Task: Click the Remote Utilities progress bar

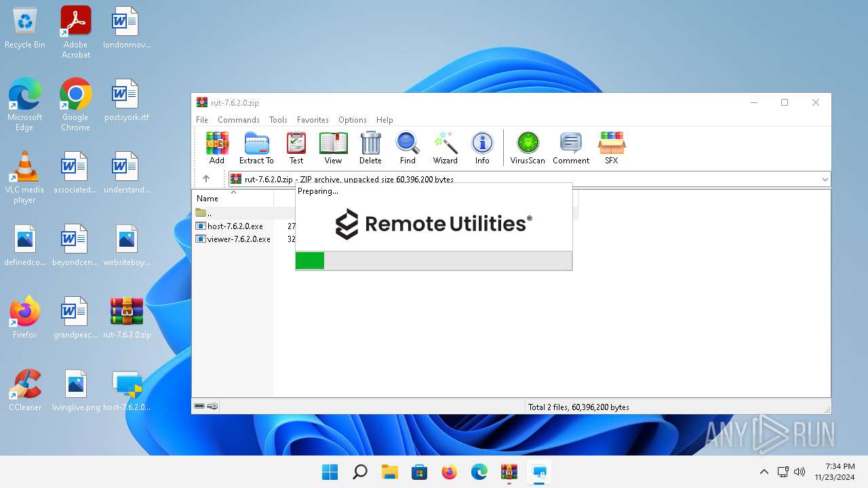Action: pos(434,260)
